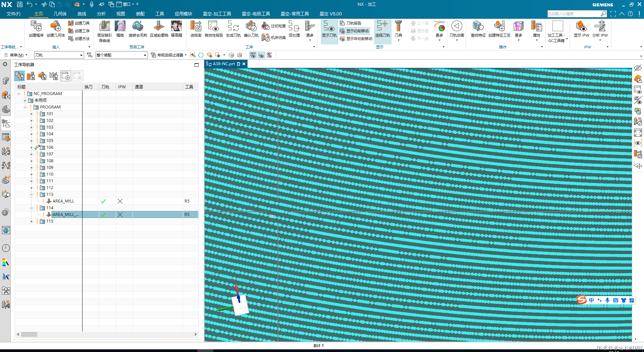This screenshot has height=352, width=644.
Task: Switch to the 分析 ribbon tab
Action: pos(101,14)
